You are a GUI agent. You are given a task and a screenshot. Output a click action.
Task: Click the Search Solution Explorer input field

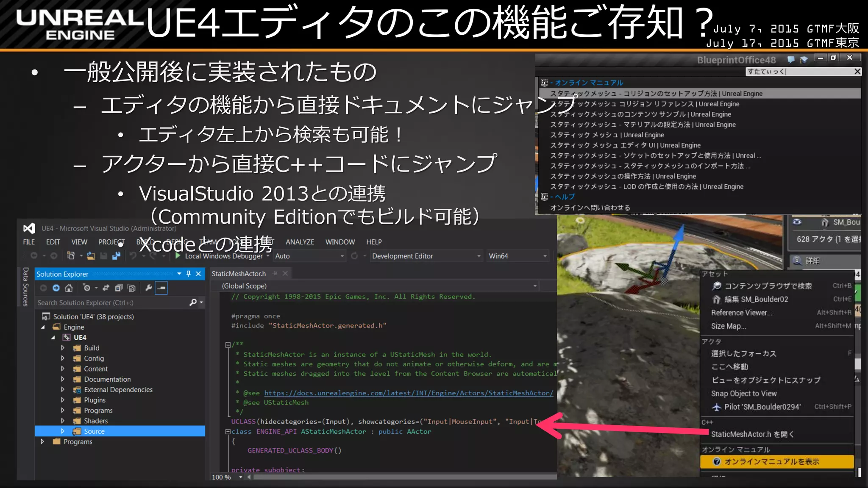111,302
